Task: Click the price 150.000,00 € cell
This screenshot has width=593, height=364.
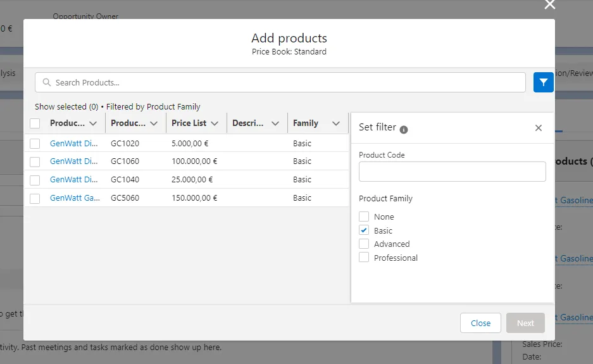Action: click(x=194, y=198)
